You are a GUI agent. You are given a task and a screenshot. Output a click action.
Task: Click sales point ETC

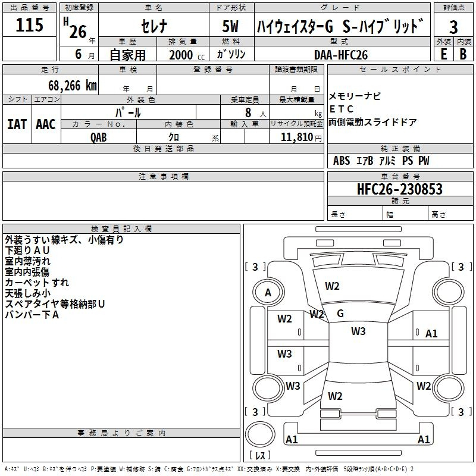tap(342, 109)
